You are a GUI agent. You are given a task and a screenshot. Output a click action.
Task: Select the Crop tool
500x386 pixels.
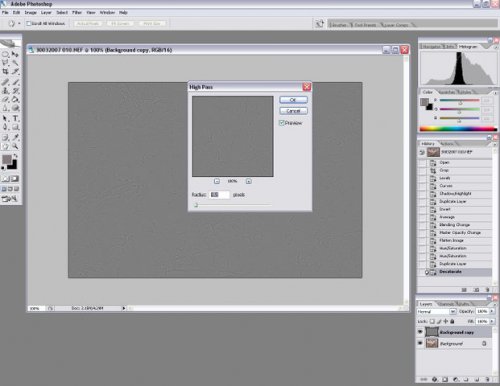(5, 71)
